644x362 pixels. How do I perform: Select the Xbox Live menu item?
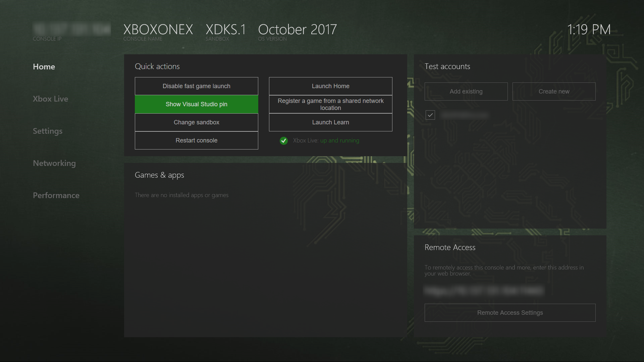pyautogui.click(x=50, y=98)
